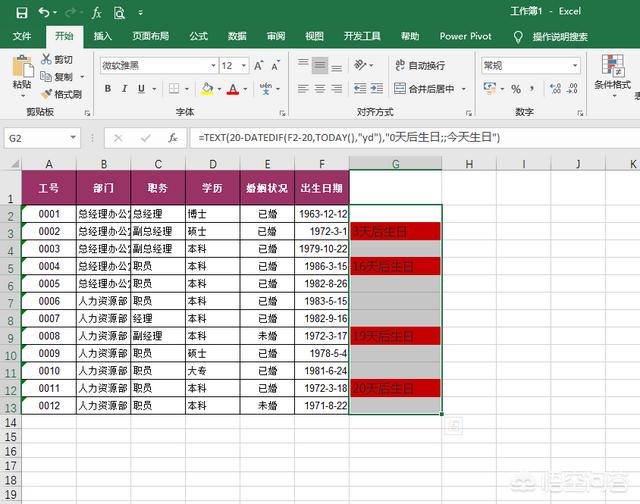640x504 pixels.
Task: Expand the Name Box dropdown arrow
Action: click(x=73, y=138)
